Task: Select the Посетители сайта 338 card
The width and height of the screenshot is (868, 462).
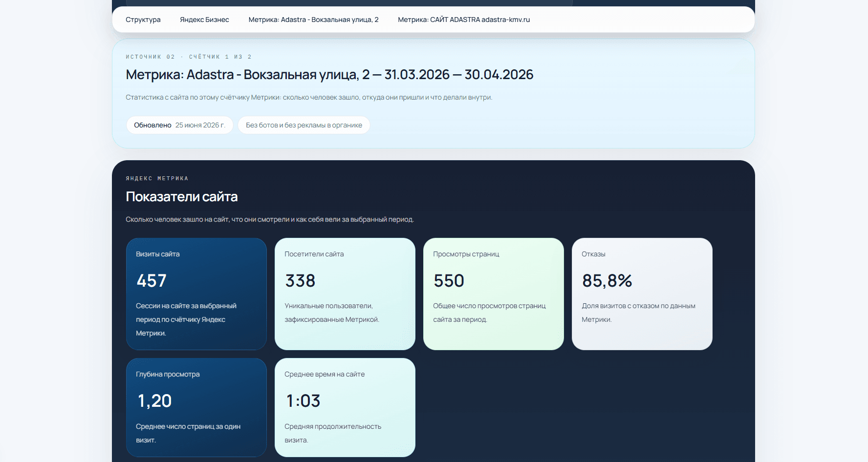Action: [x=345, y=294]
